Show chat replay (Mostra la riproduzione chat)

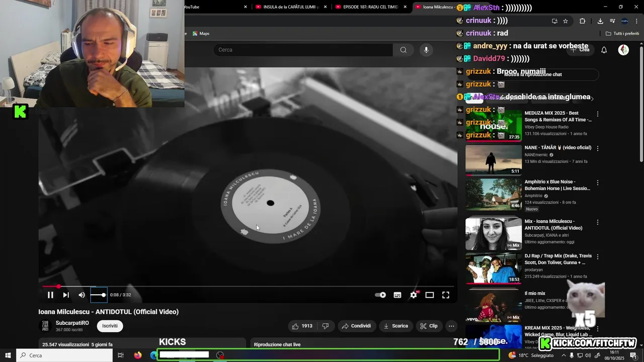click(x=532, y=74)
